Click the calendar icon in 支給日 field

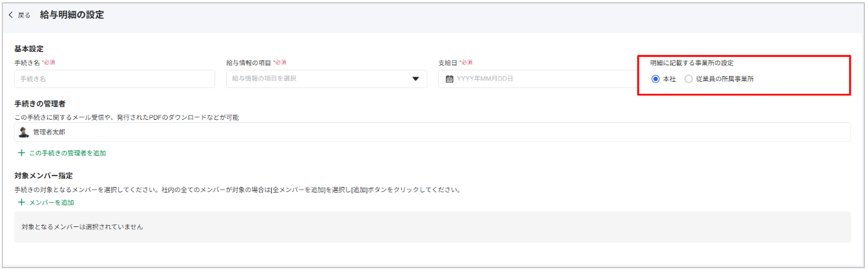tap(449, 79)
